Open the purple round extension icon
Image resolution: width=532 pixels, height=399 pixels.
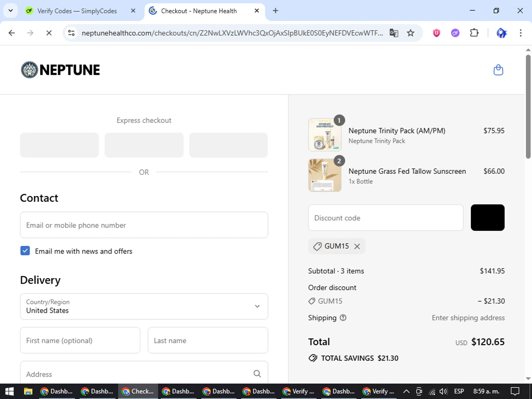pos(455,33)
